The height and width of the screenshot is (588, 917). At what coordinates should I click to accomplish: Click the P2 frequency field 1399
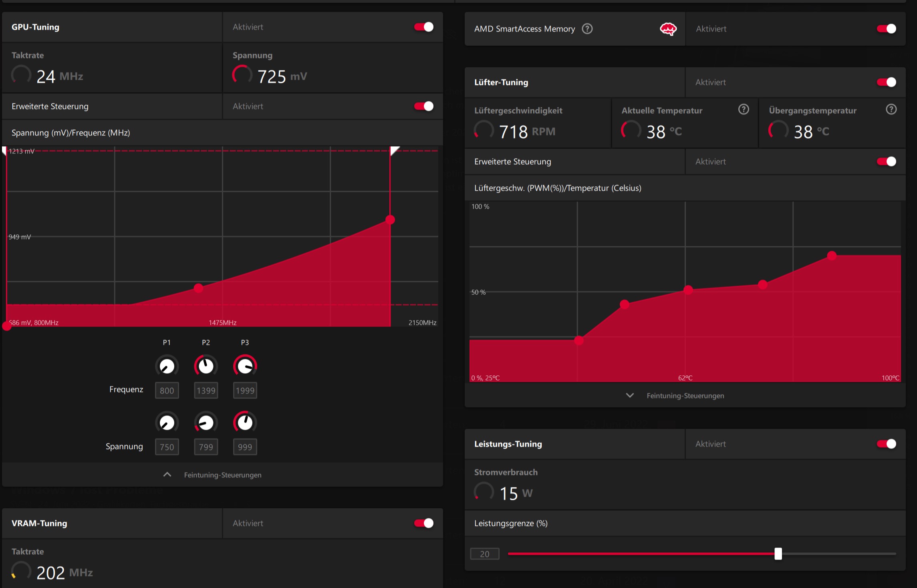tap(206, 391)
